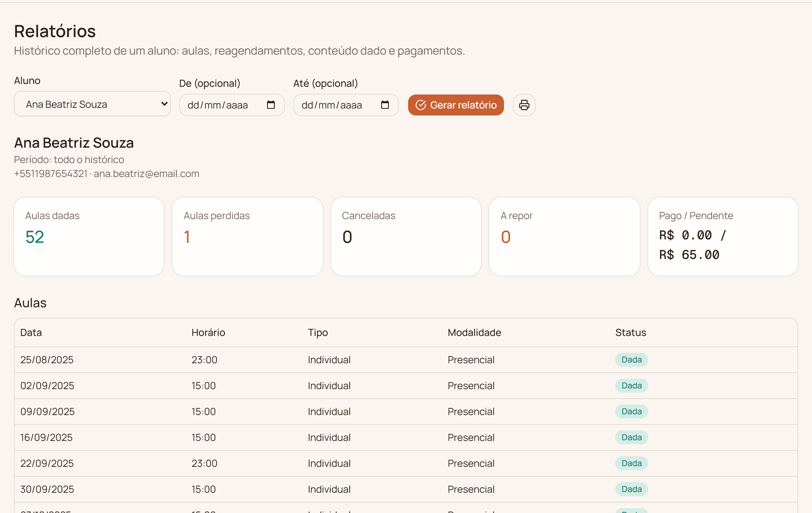The height and width of the screenshot is (513, 812).
Task: Click the A repor summary card
Action: pyautogui.click(x=565, y=237)
